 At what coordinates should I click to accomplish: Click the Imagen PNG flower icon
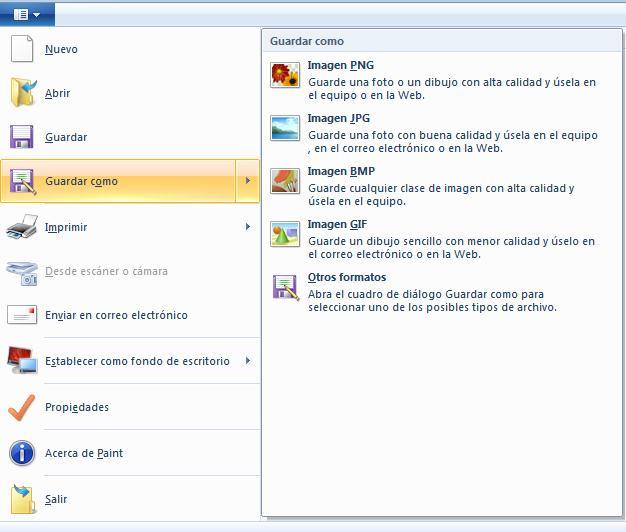pyautogui.click(x=285, y=75)
